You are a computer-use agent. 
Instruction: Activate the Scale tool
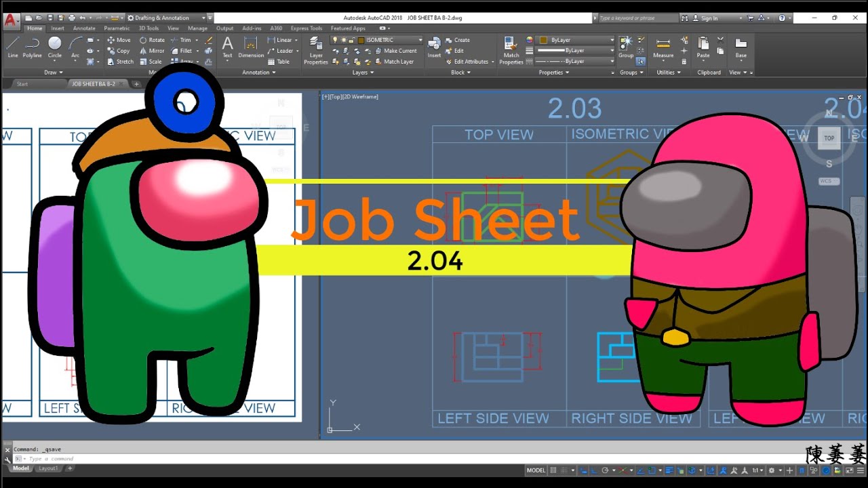point(151,62)
